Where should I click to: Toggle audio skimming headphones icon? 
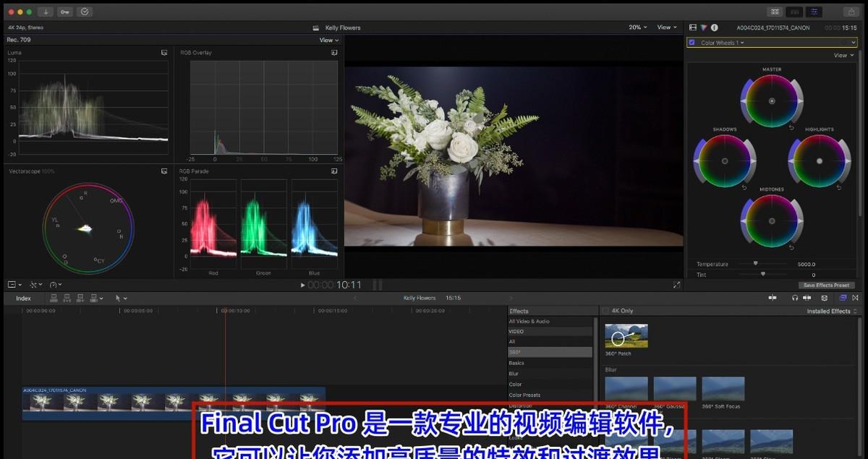point(795,298)
